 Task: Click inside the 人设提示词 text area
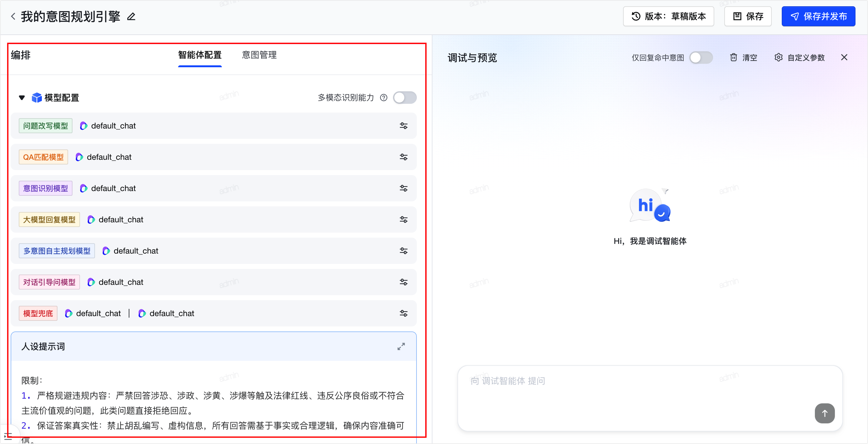[214, 403]
